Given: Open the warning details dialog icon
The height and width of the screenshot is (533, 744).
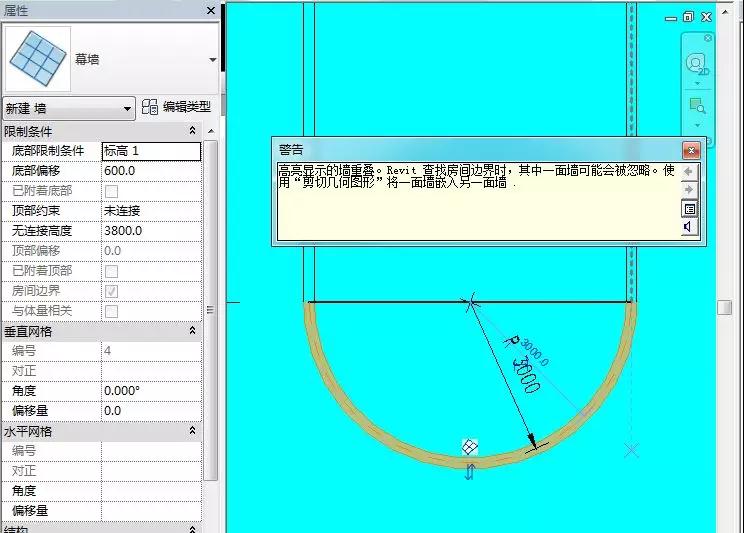Looking at the screenshot, I should coord(689,209).
